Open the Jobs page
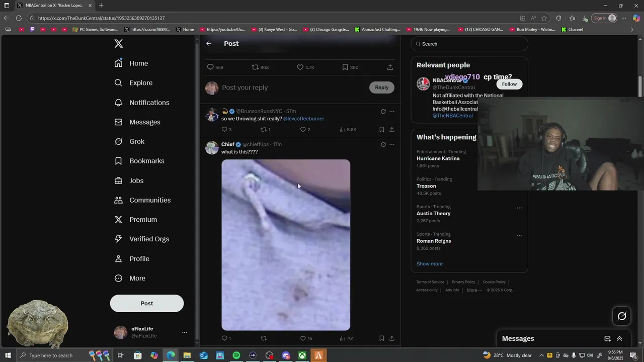This screenshot has height=362, width=644. point(129,180)
